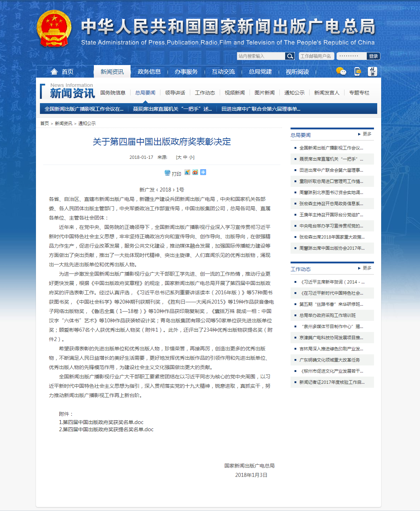Set font size to 中
Screen dimensions: 420x511
point(185,157)
